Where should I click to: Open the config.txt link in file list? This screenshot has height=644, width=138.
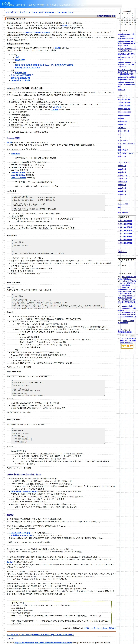(x=15, y=154)
